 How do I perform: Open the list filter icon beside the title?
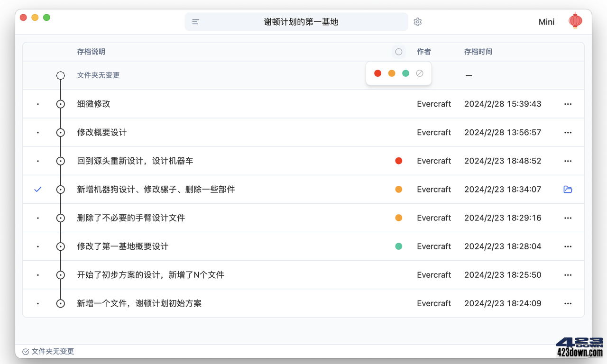[x=195, y=21]
